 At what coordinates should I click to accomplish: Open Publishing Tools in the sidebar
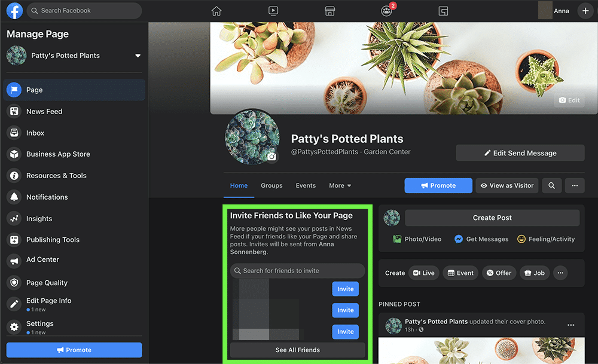click(53, 240)
